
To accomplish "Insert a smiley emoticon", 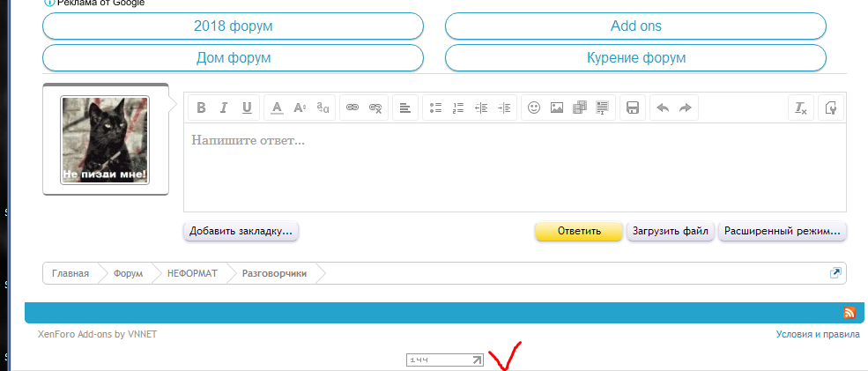I will [534, 108].
